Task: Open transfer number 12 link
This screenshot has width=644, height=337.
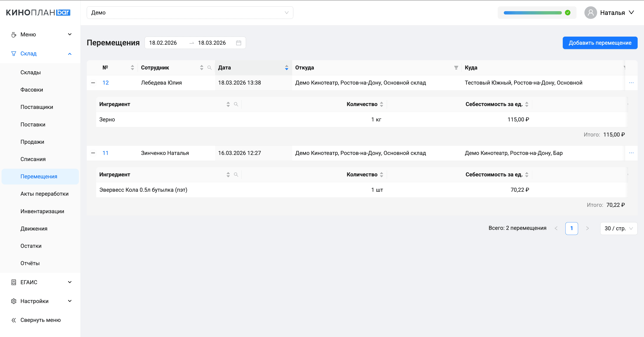Action: 106,83
